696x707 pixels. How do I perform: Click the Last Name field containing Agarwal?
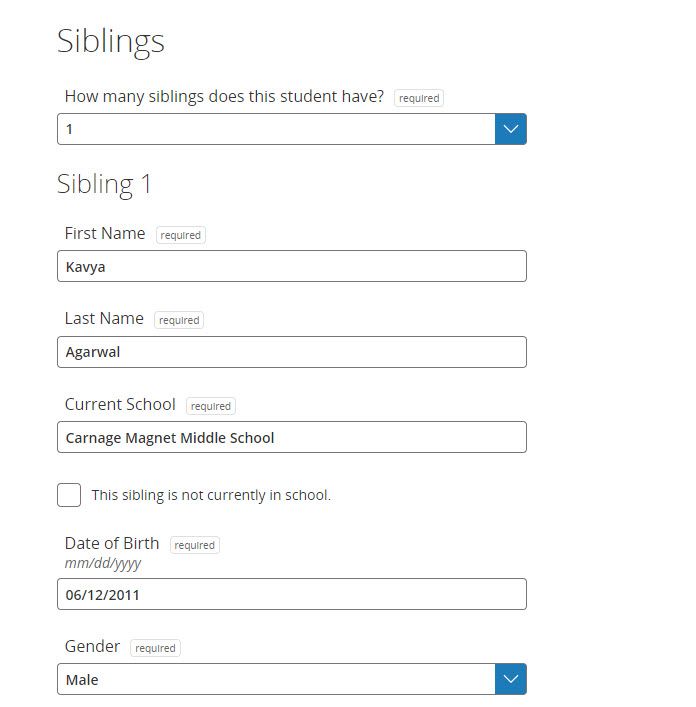291,352
